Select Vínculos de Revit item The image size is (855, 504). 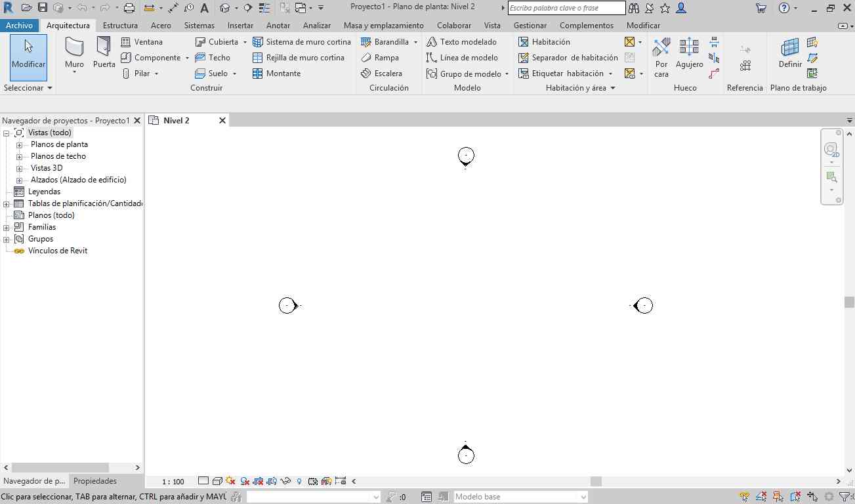tap(58, 251)
